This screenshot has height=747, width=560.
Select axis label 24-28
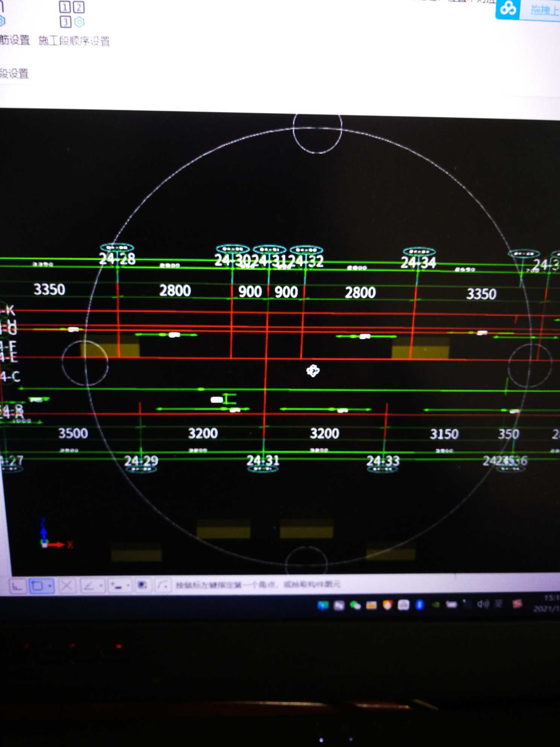(x=117, y=259)
